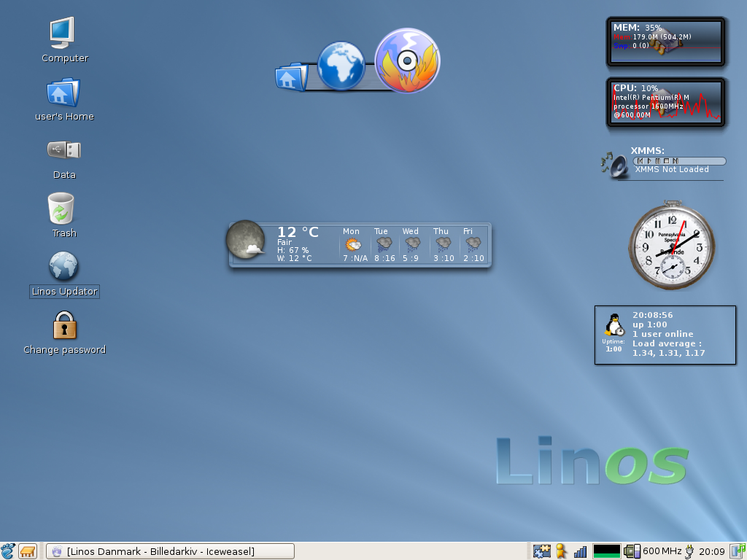Viewport: 747px width, 560px height.
Task: Click the network signal bars tray icon
Action: (580, 551)
